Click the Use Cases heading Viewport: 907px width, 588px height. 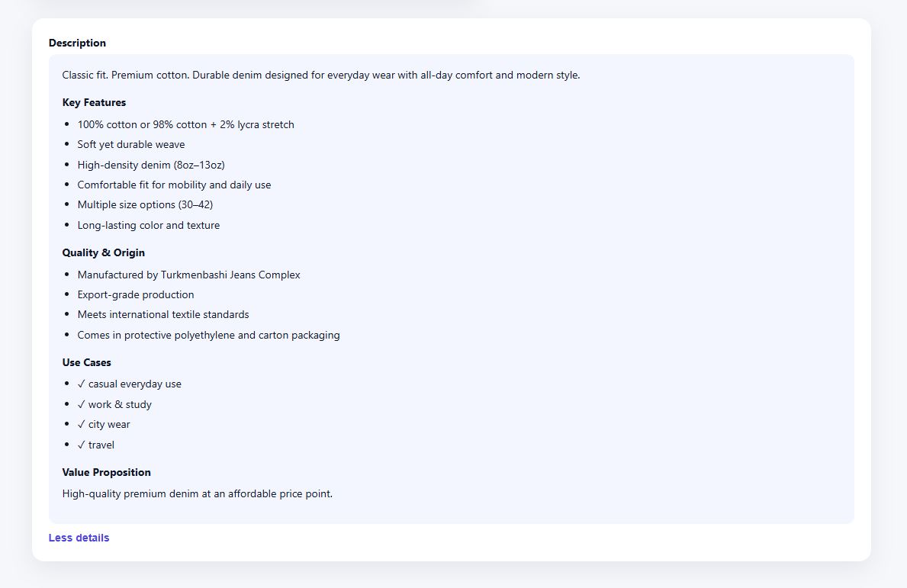[x=86, y=362]
